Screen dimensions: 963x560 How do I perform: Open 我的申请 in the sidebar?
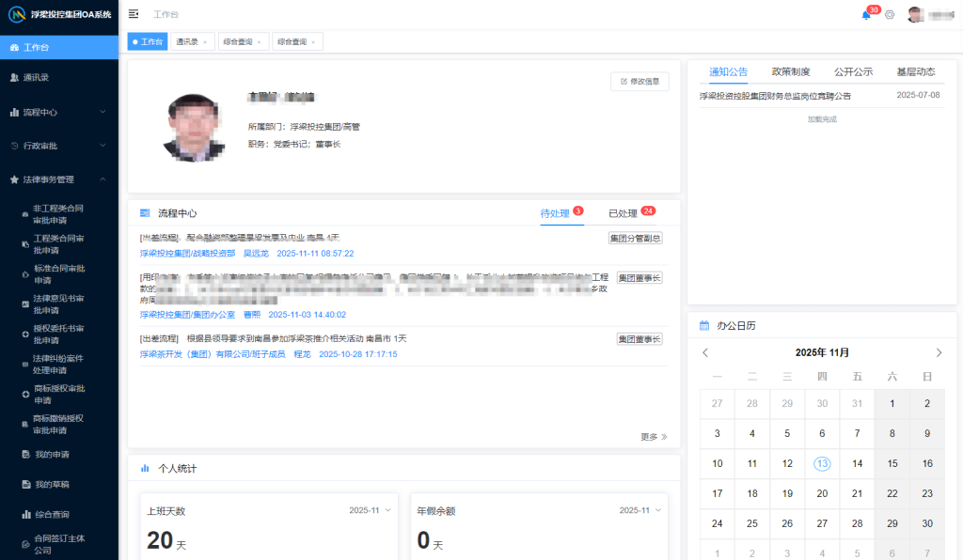[52, 454]
